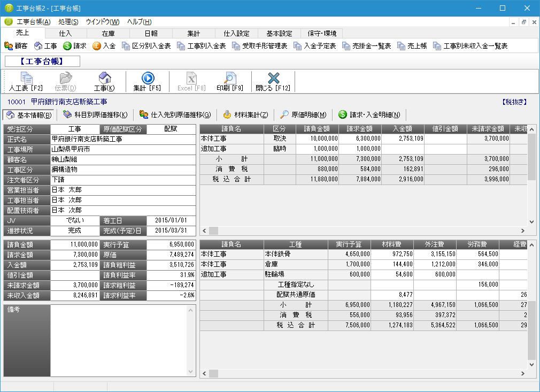Viewport: 540px width, 392px height.
Task: Click the 外注費 column header
Action: 435,244
